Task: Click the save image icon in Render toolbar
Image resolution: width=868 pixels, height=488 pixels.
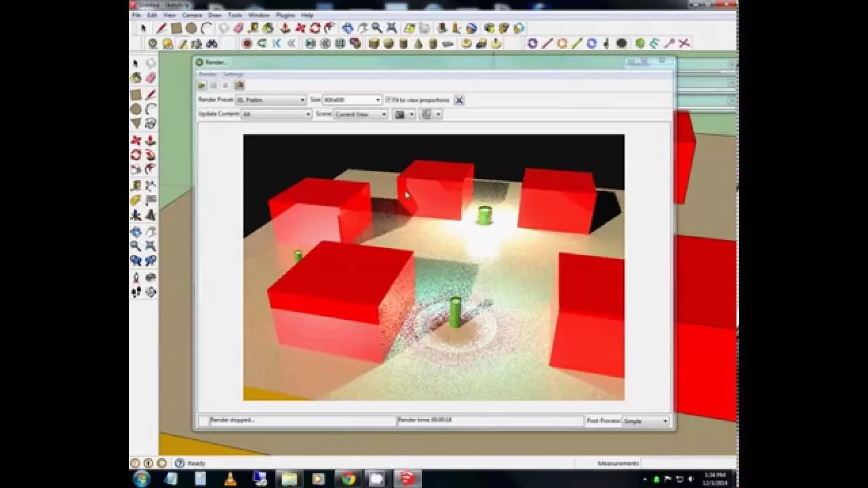Action: coord(239,85)
